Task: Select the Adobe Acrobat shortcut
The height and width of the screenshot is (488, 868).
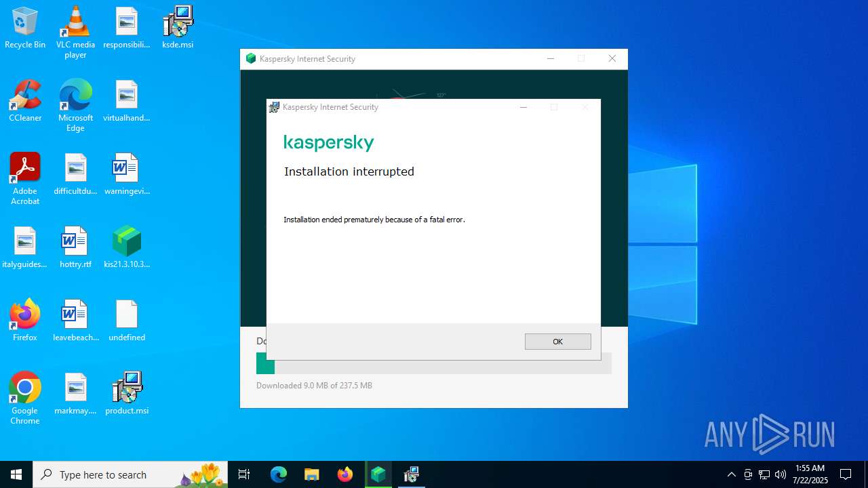Action: tap(25, 179)
